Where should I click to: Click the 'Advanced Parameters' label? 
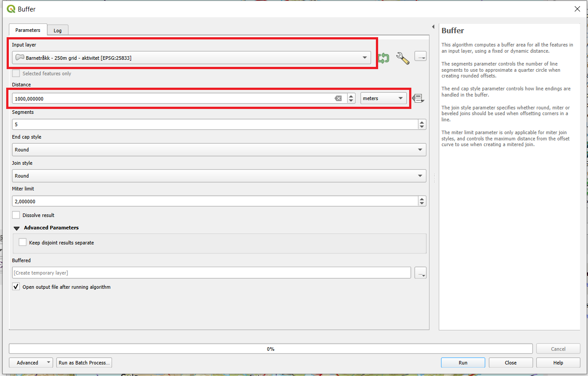[x=51, y=228]
